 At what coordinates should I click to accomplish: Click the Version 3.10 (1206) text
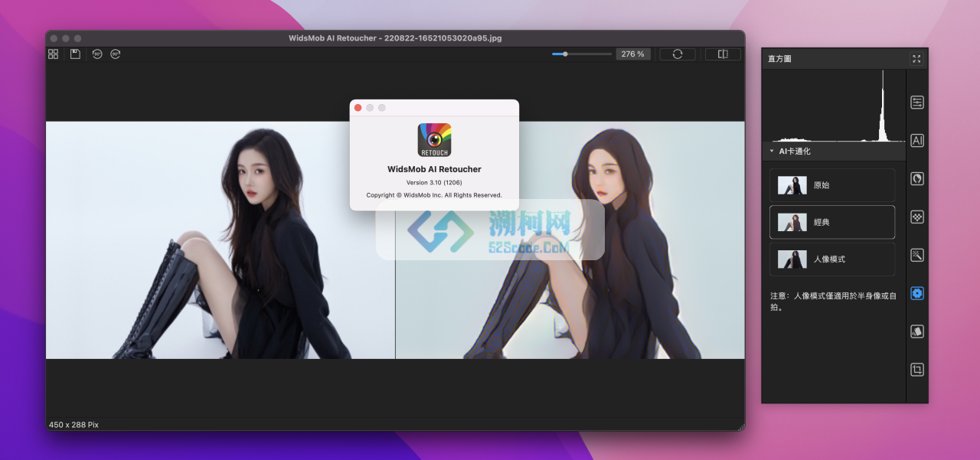[434, 182]
